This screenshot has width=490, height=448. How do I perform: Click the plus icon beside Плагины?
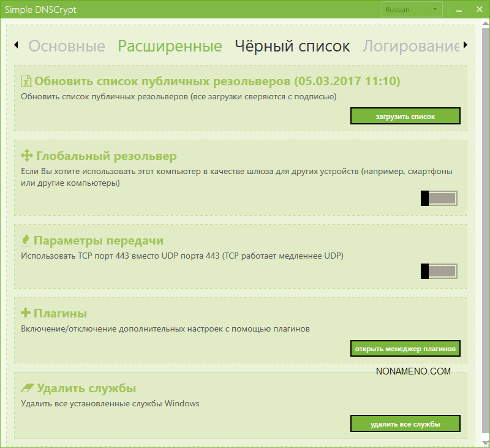pos(26,313)
